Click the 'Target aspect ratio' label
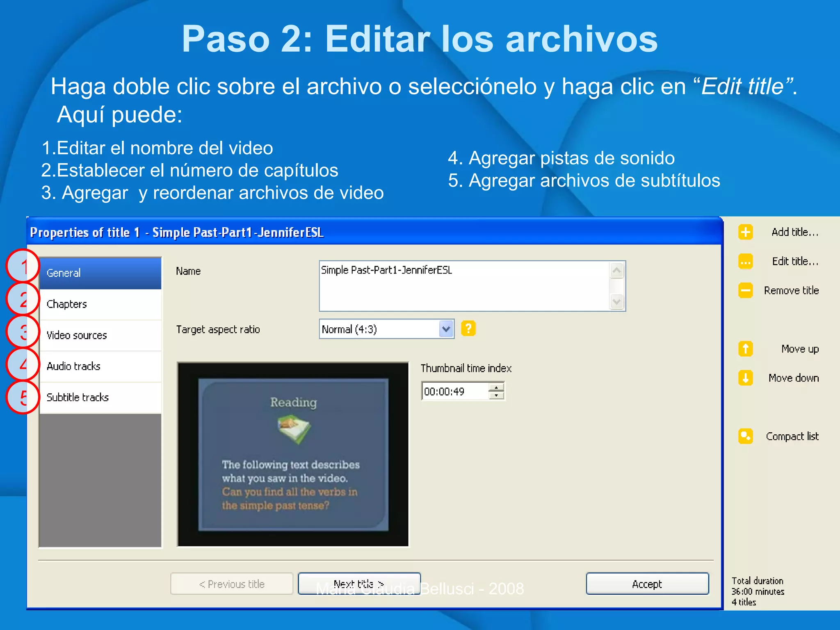 [218, 329]
